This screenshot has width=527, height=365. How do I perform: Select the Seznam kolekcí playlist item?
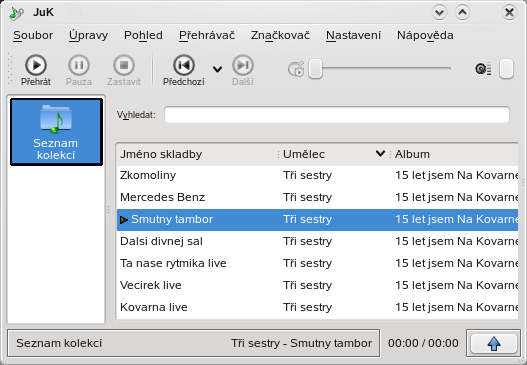tap(56, 132)
